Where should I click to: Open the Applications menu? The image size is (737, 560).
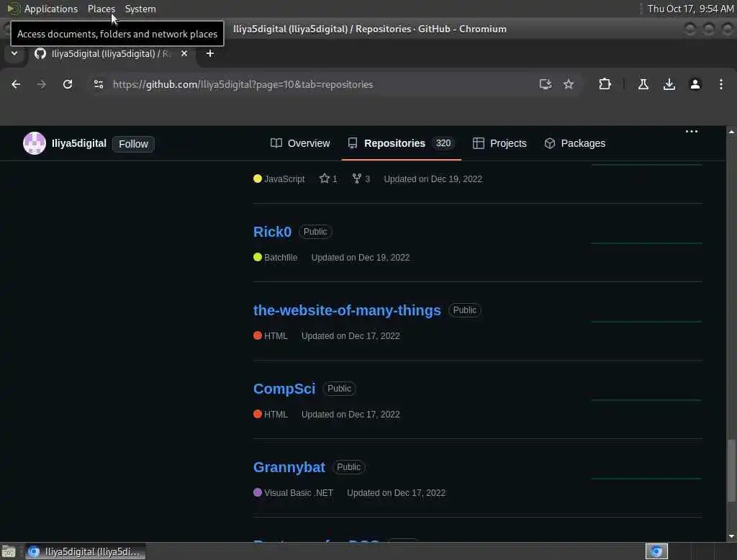(42, 9)
